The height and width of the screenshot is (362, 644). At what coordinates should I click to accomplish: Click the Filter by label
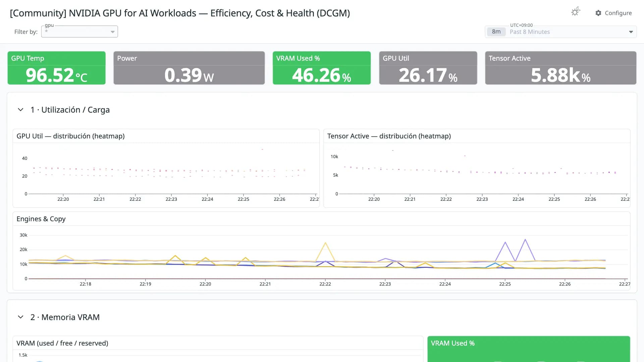[26, 32]
